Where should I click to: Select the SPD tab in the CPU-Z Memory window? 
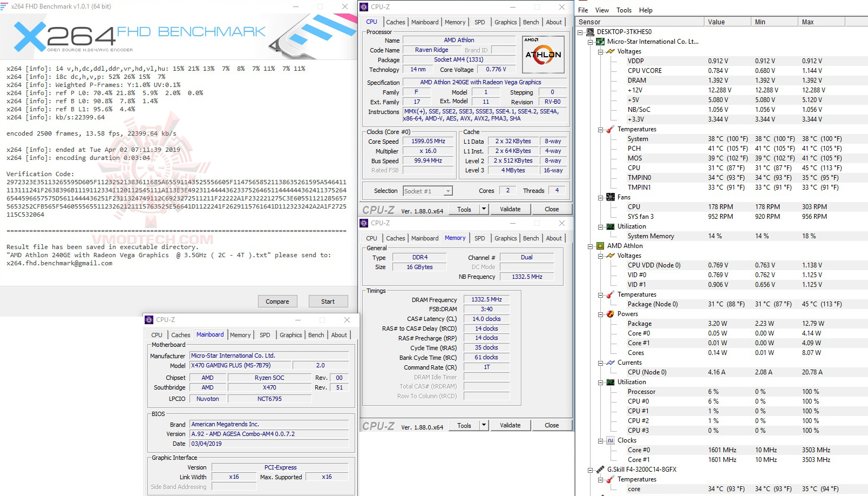pyautogui.click(x=479, y=238)
